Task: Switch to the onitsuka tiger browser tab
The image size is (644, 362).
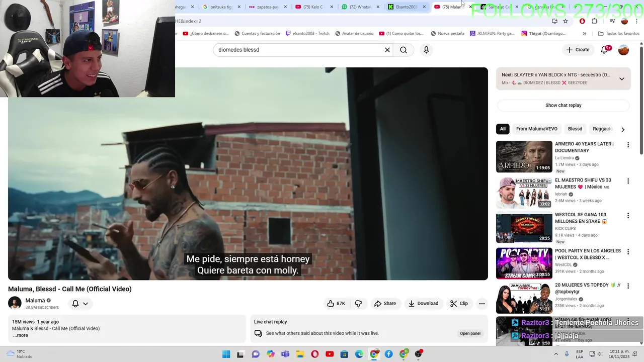Action: pos(221,7)
